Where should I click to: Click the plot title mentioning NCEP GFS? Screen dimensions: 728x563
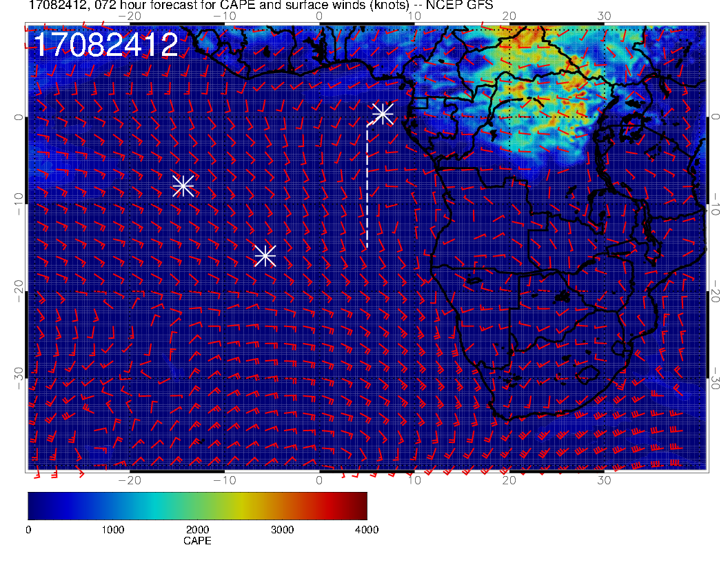pos(261,5)
